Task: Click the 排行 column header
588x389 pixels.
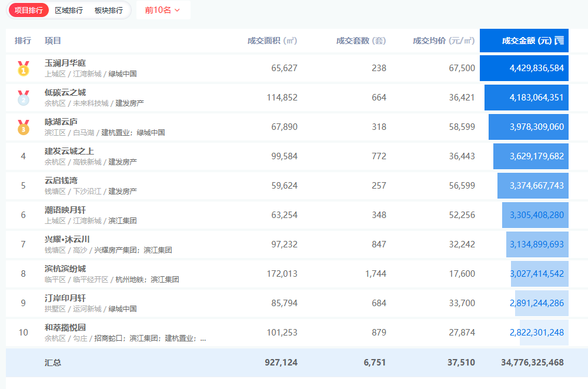Action: click(23, 41)
